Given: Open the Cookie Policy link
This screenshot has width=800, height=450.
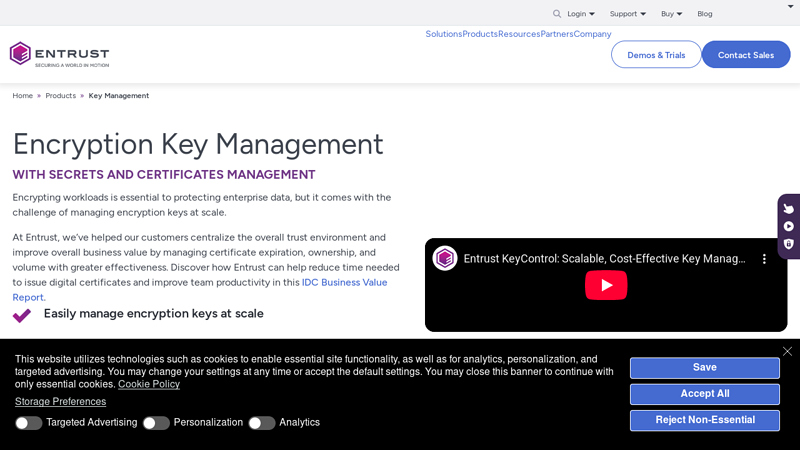Looking at the screenshot, I should point(149,384).
